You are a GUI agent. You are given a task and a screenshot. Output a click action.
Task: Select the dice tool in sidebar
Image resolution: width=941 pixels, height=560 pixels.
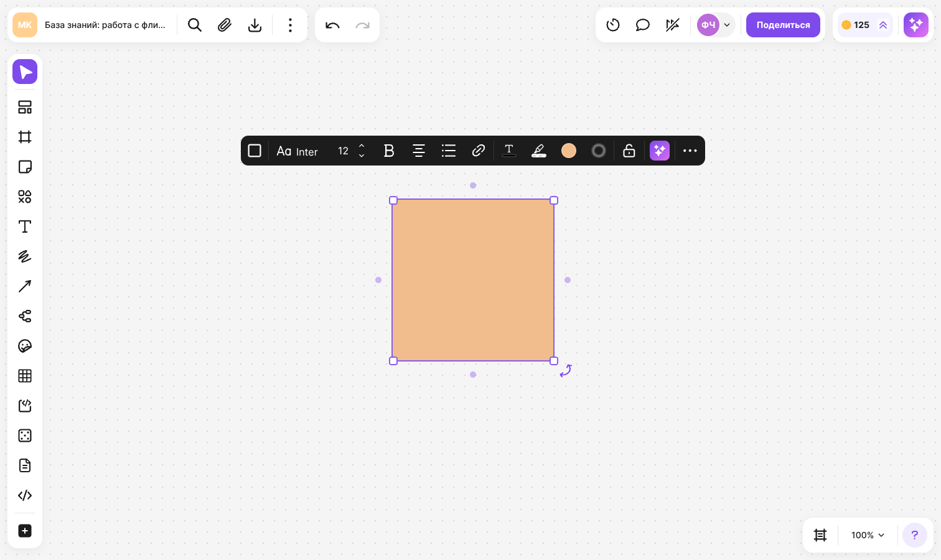pyautogui.click(x=25, y=436)
